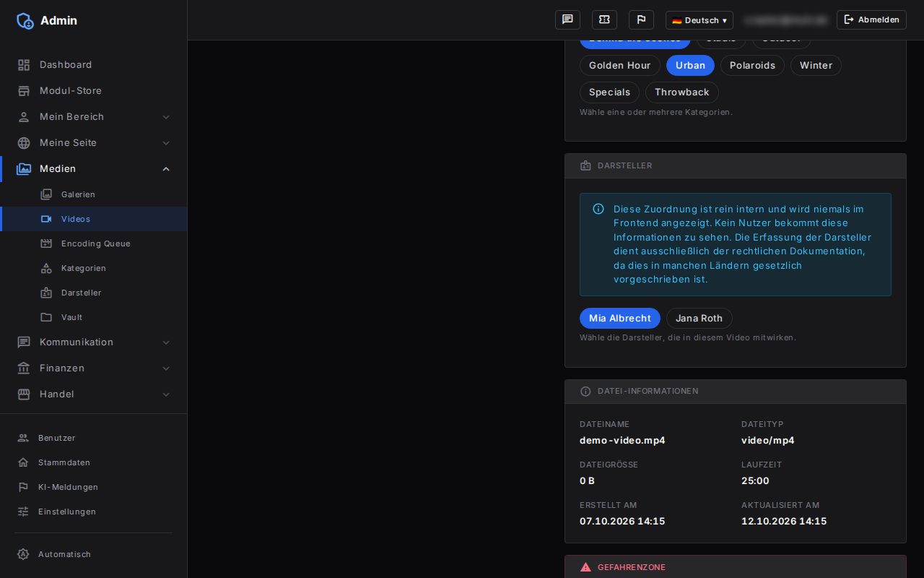Open the Darsteller sidebar badge icon
Image resolution: width=924 pixels, height=578 pixels.
(46, 293)
